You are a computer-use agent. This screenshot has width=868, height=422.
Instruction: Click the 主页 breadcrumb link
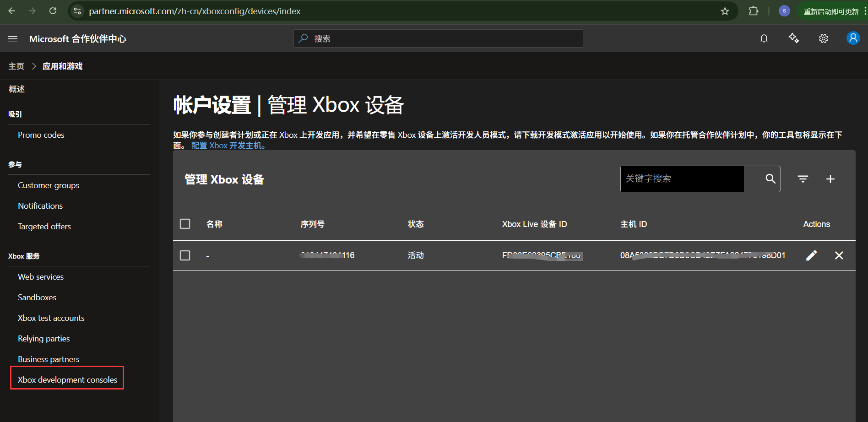coord(16,66)
